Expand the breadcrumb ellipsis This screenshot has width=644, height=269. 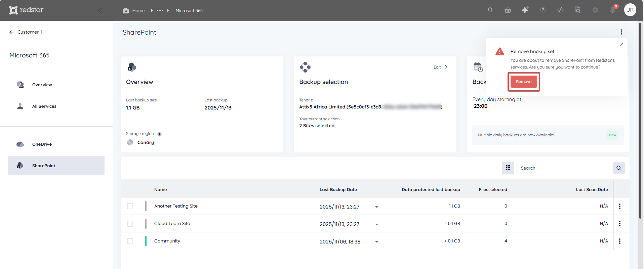160,10
